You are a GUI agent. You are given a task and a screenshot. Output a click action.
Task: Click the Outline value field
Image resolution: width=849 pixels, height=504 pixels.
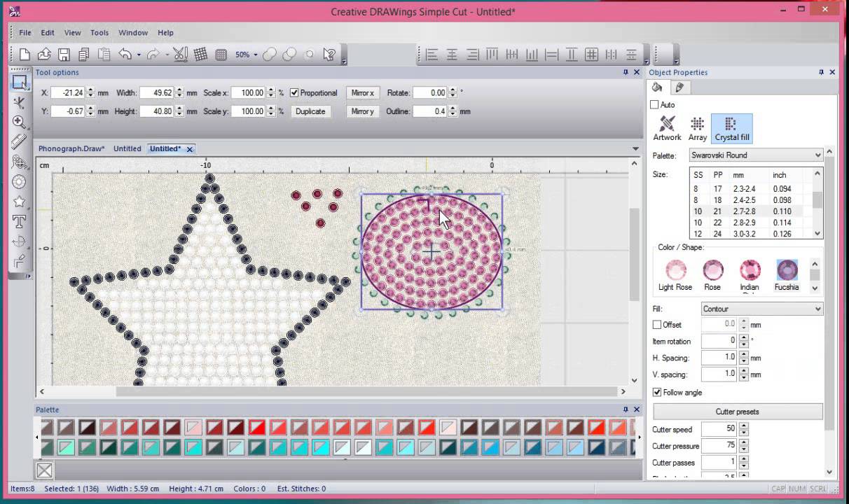click(430, 111)
